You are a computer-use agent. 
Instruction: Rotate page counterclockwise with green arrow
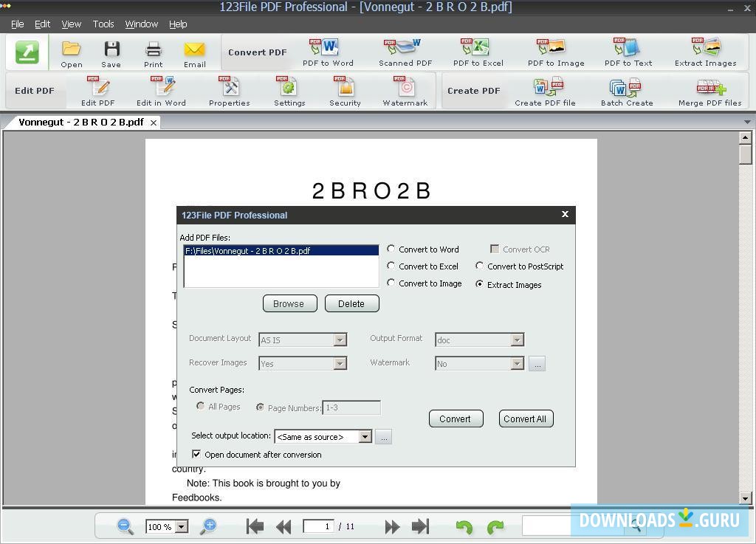click(464, 527)
